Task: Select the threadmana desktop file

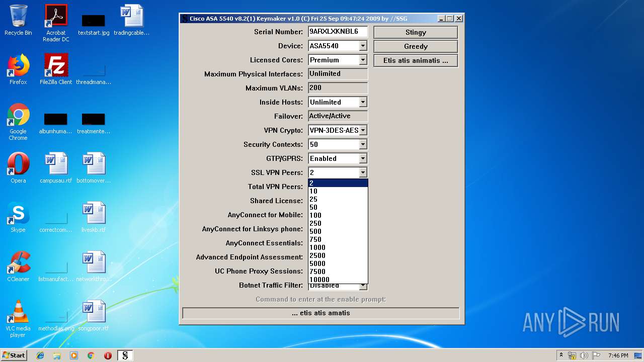Action: coord(94,72)
